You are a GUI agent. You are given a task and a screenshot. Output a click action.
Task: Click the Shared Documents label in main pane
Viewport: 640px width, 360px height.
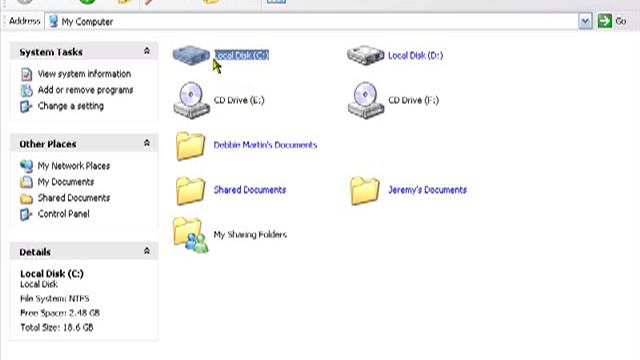[250, 190]
